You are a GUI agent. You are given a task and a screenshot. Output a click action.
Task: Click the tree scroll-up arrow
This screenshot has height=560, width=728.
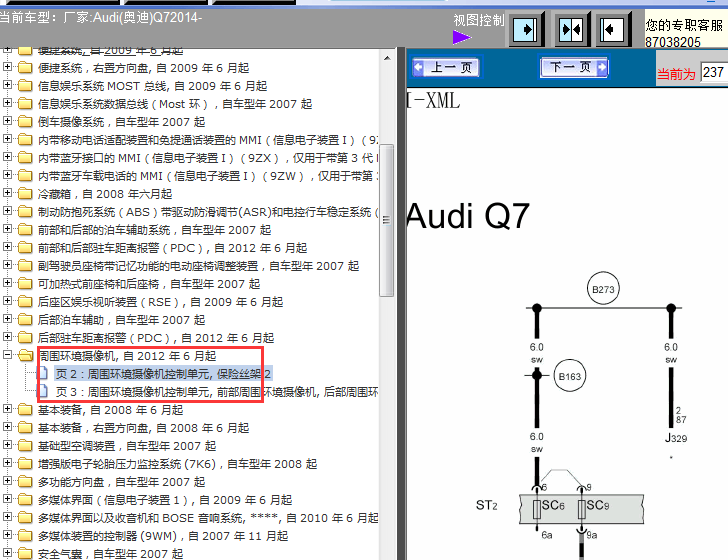click(386, 59)
